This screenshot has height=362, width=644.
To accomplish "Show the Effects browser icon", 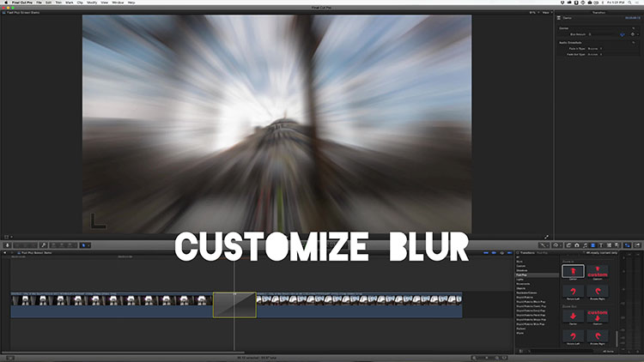I will click(x=568, y=245).
